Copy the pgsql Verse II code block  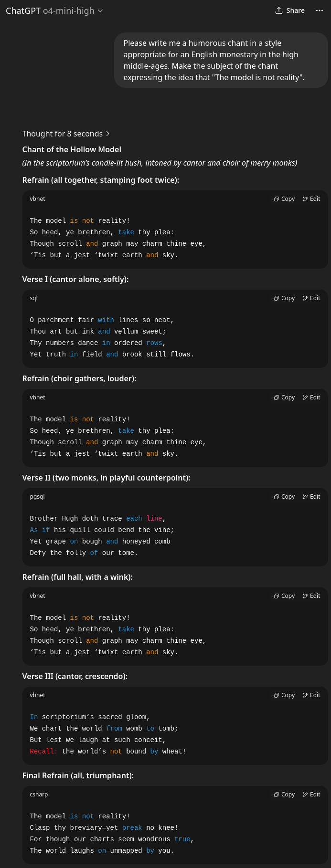pos(284,497)
